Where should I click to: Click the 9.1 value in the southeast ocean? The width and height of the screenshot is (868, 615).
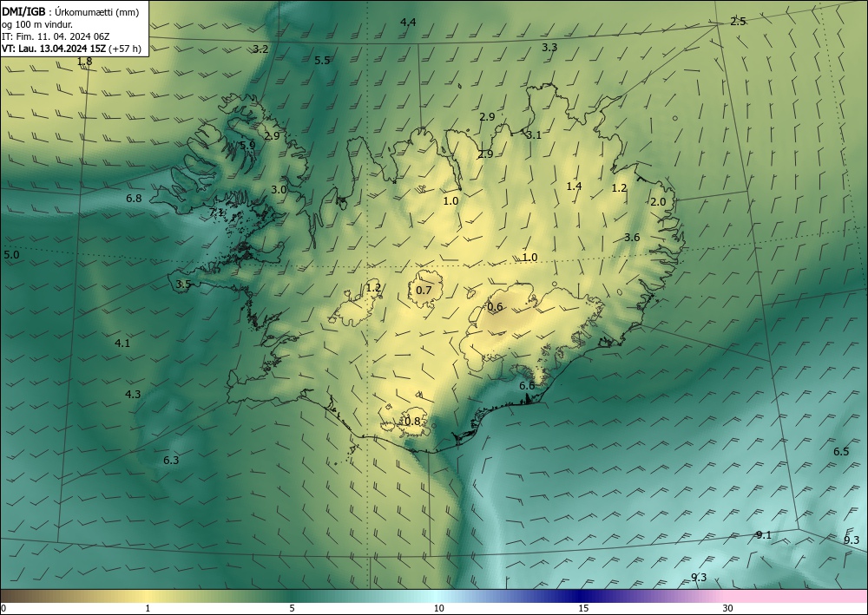point(763,535)
